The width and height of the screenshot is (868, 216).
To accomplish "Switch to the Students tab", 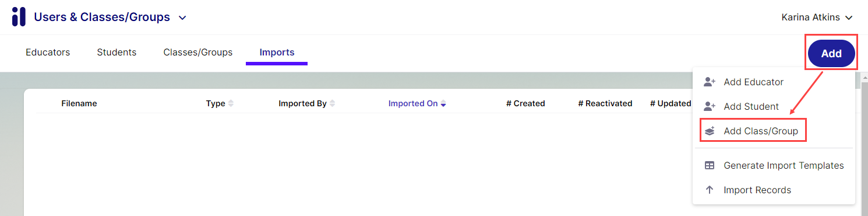I will tap(117, 53).
